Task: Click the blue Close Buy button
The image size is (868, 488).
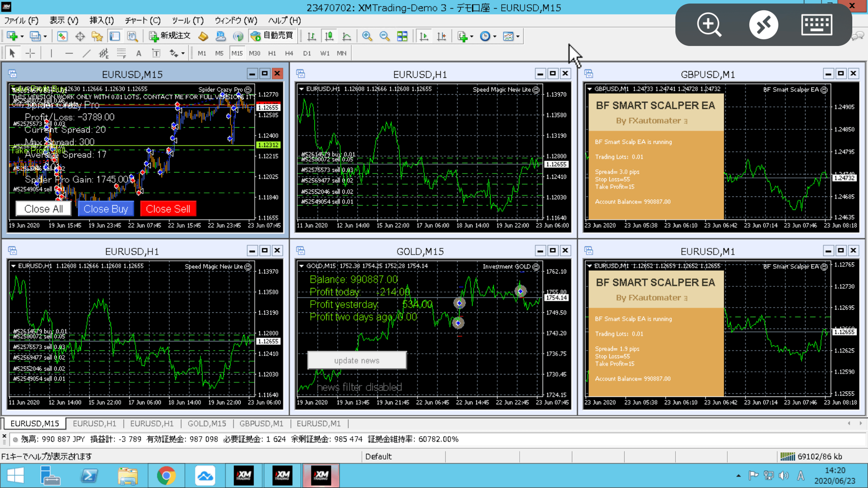Action: (106, 209)
